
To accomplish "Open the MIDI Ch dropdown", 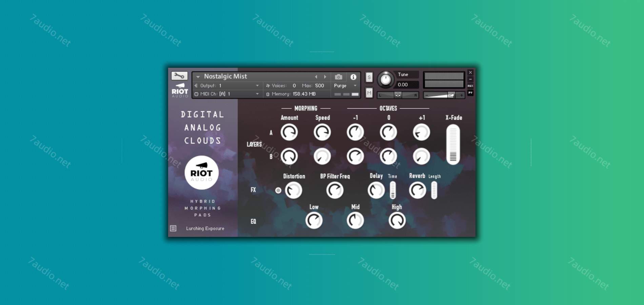I will click(257, 94).
